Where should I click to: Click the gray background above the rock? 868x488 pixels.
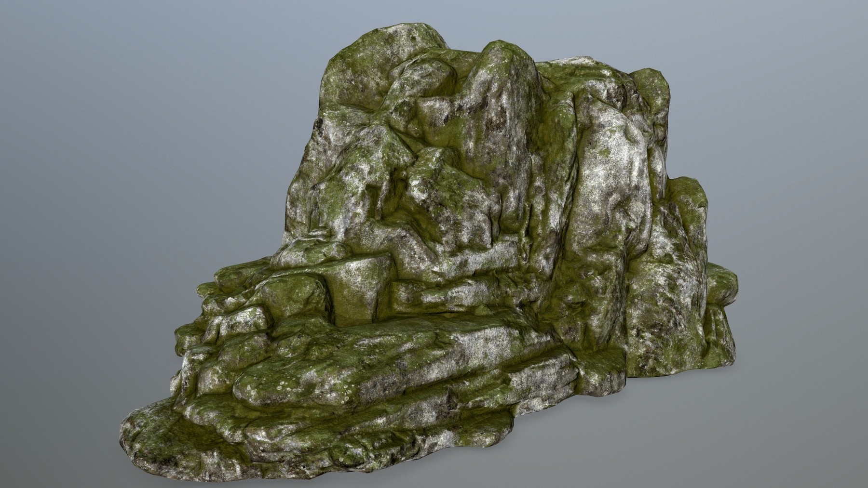[x=434, y=19]
